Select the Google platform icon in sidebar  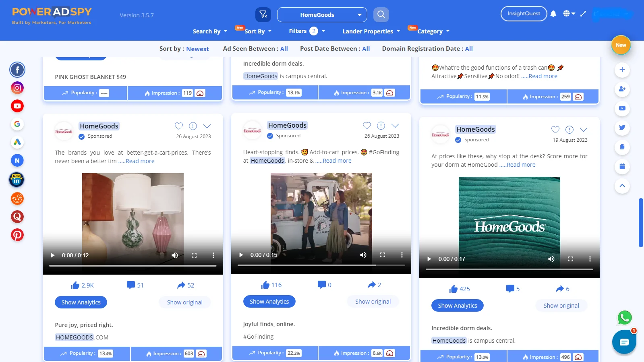point(17,124)
